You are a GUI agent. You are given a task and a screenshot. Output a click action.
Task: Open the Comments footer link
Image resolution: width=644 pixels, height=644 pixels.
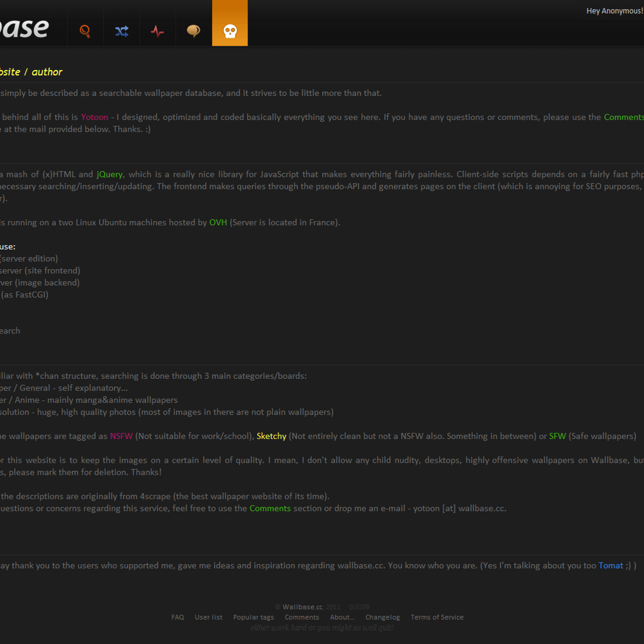[x=302, y=617]
